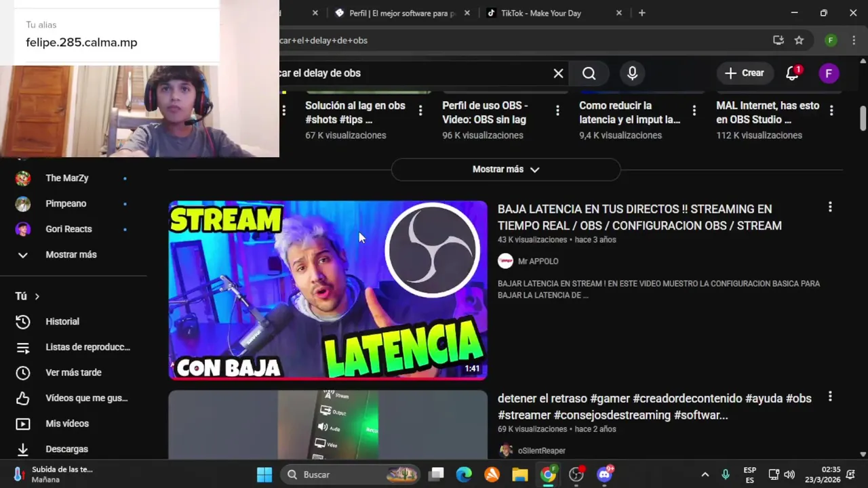Click the Mr APPOLO channel avatar
This screenshot has height=488, width=868.
pos(505,261)
